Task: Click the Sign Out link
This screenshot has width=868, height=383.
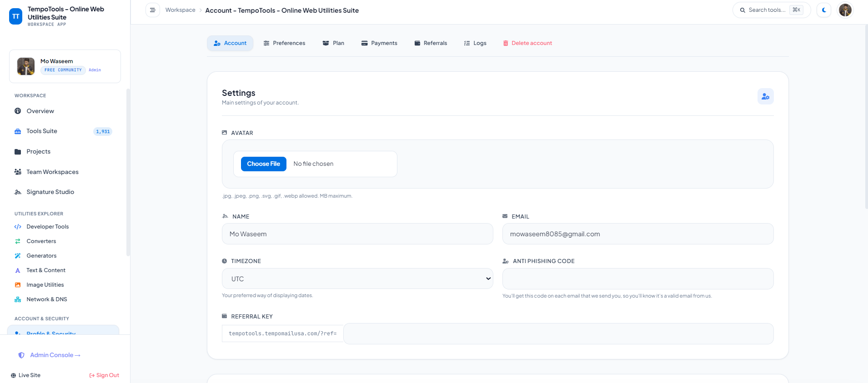Action: pyautogui.click(x=104, y=375)
